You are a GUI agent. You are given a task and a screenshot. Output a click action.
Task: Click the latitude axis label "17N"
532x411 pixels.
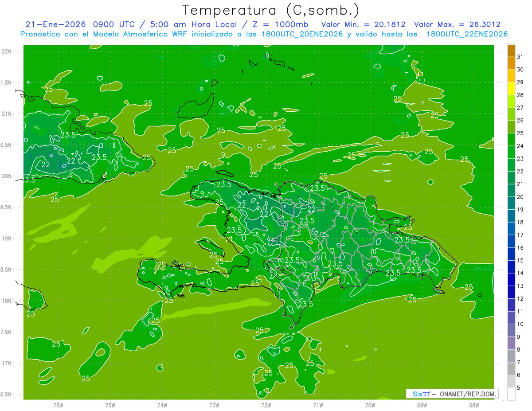7,363
